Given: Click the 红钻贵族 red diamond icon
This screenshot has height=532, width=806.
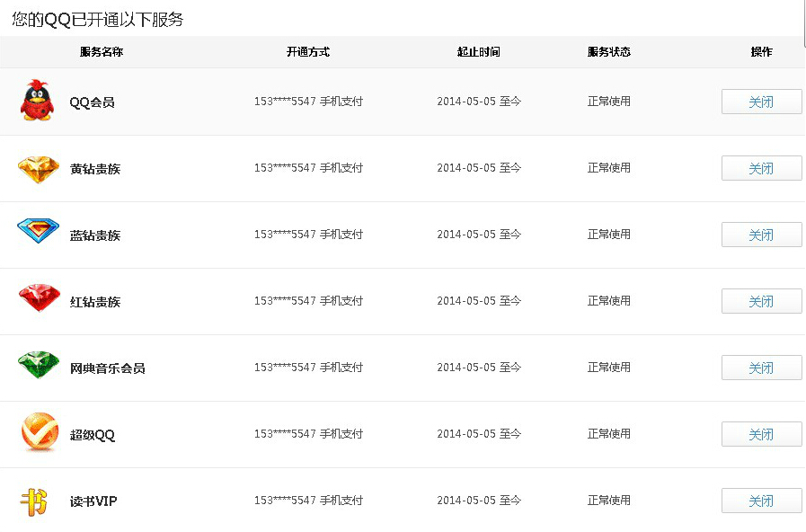Looking at the screenshot, I should [x=39, y=299].
